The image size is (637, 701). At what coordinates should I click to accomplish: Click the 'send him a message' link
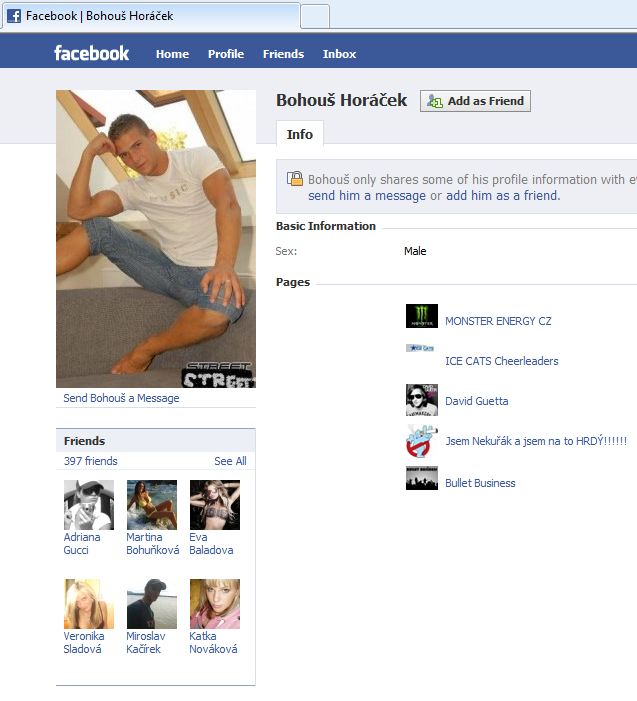[367, 196]
